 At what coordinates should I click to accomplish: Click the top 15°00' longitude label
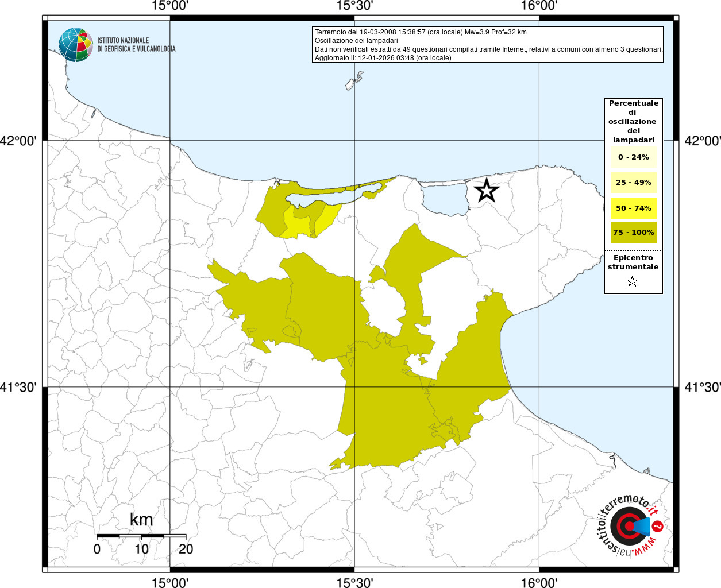[x=170, y=6]
